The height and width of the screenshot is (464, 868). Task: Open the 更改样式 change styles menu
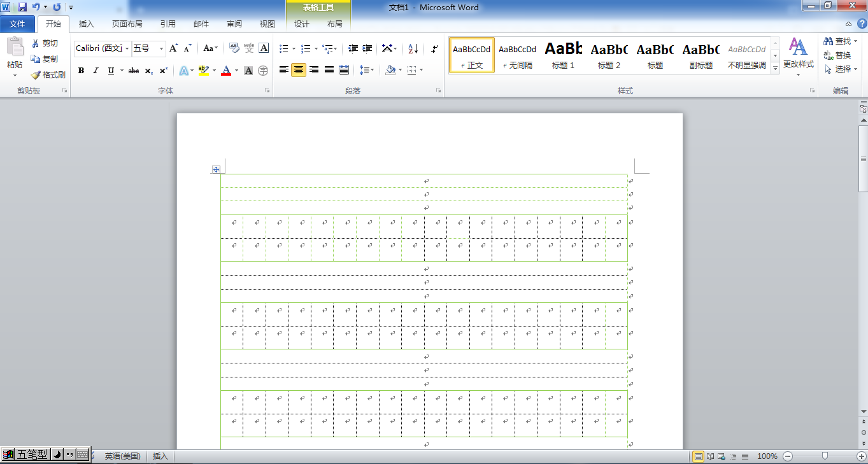[x=798, y=57]
